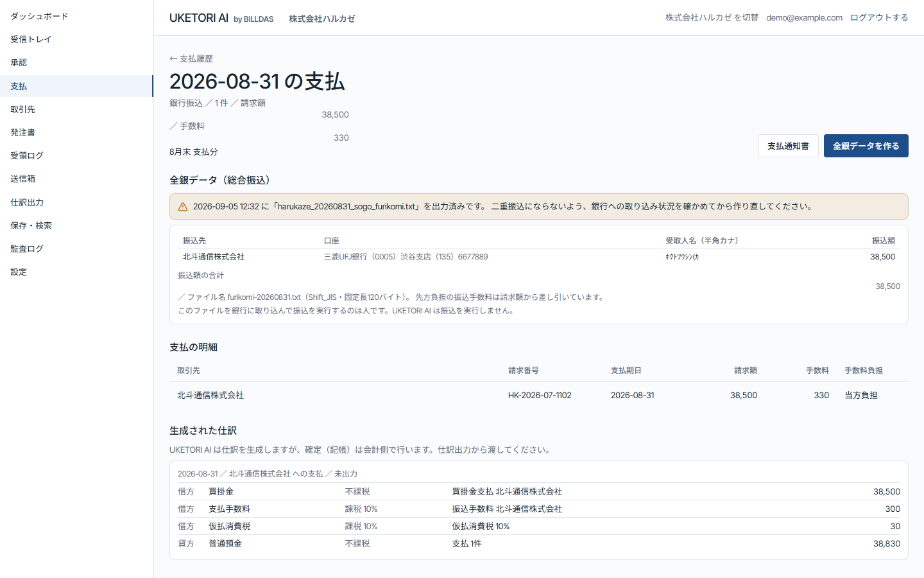
Task: Click ログアウトする link
Action: click(879, 18)
